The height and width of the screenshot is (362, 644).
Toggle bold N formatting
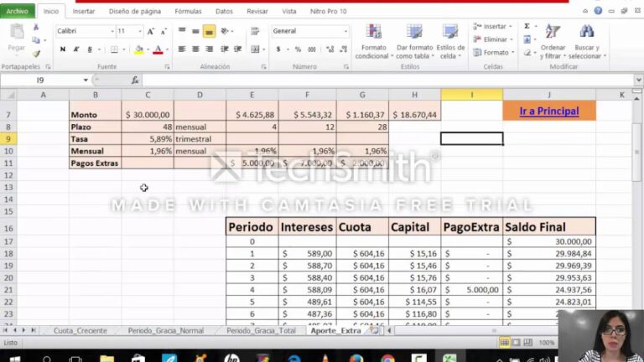pyautogui.click(x=62, y=49)
